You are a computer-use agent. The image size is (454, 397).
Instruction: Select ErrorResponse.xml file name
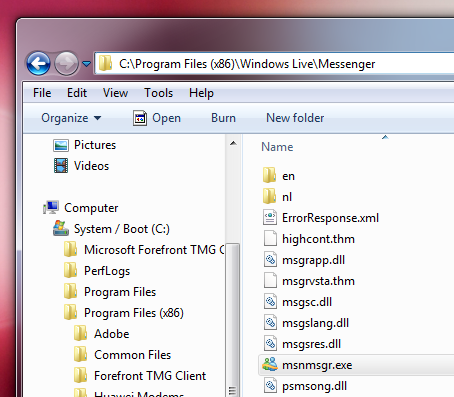[330, 218]
